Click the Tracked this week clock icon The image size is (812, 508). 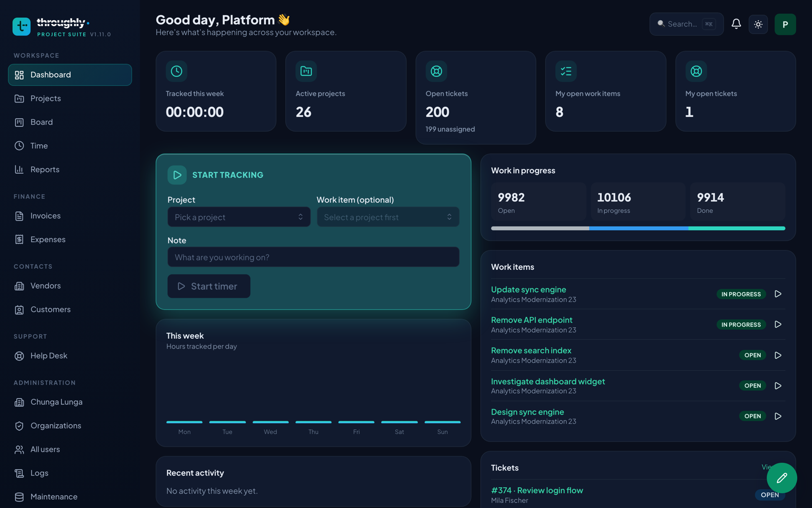(177, 71)
